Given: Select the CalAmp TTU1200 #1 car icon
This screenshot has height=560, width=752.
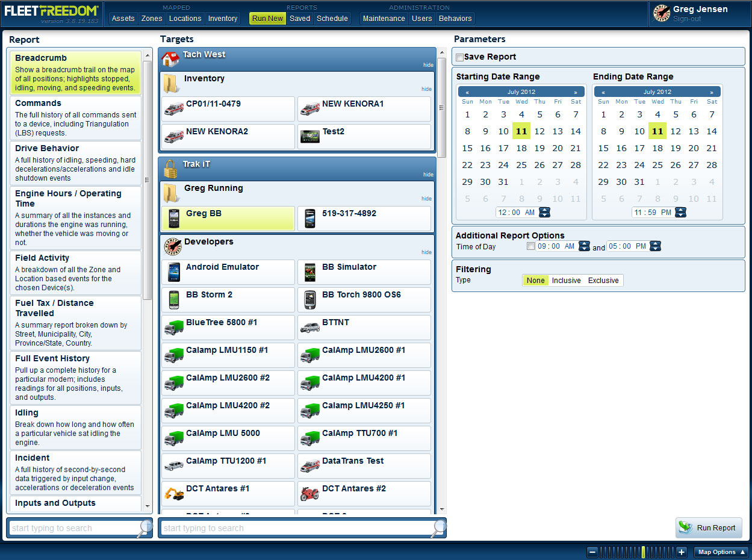Looking at the screenshot, I should [174, 466].
